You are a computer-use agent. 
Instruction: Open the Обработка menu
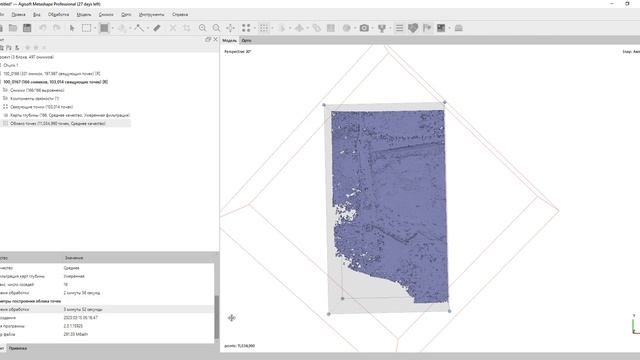click(x=58, y=15)
